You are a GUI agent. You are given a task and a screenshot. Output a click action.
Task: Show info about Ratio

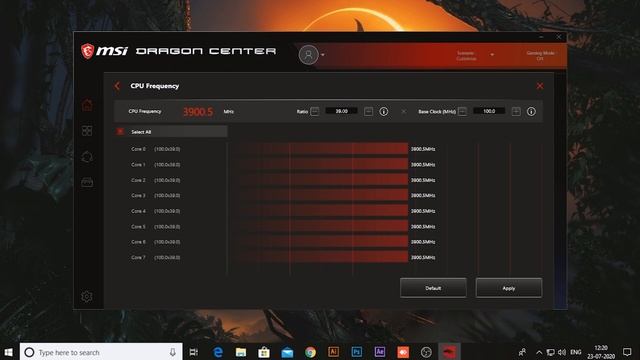[384, 111]
